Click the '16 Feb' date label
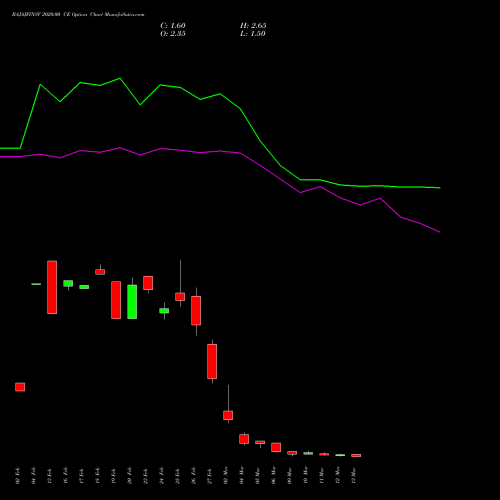 (66, 476)
